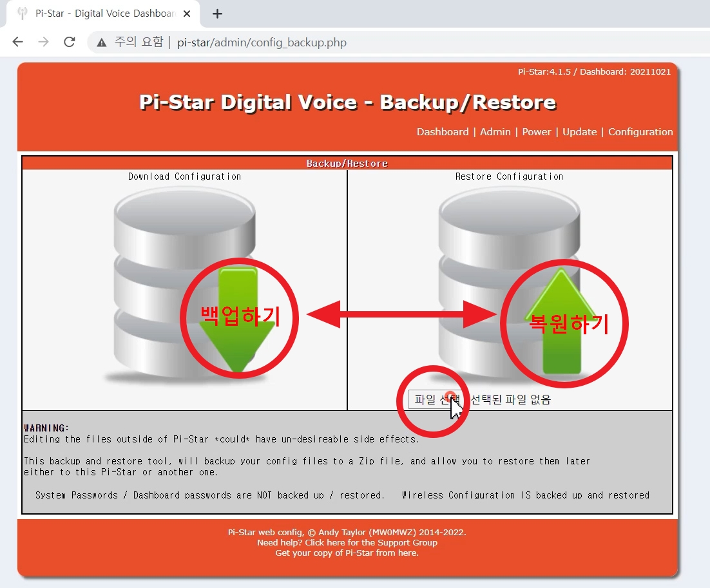Open the Power menu item
This screenshot has height=588, width=710.
537,131
